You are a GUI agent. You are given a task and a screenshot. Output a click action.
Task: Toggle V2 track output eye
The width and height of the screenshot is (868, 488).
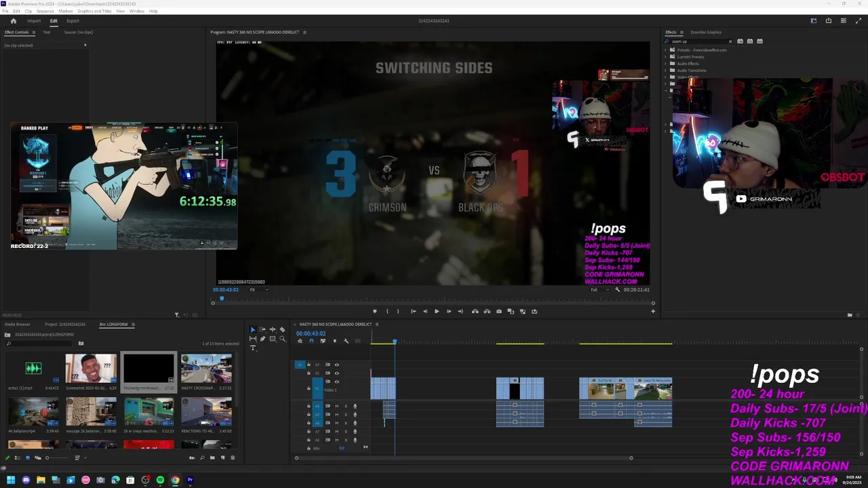pos(336,373)
